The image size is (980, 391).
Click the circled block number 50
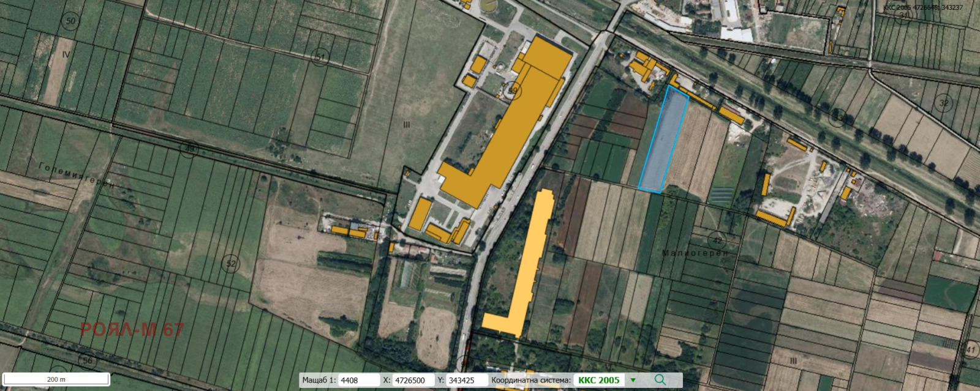coord(70,21)
